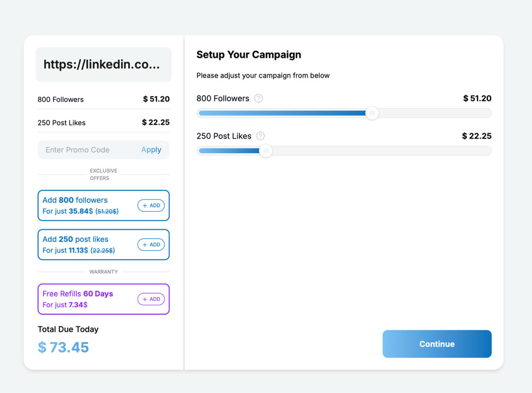Select the "Add 250 post likes" offer text
The height and width of the screenshot is (393, 532).
76,239
